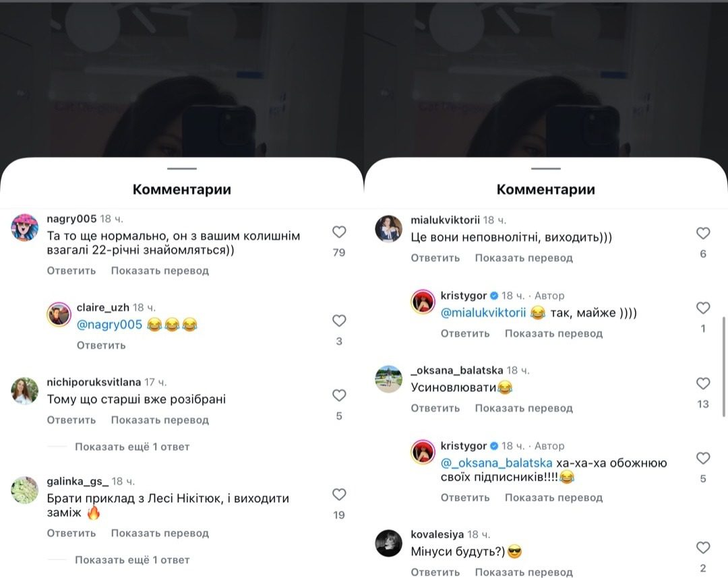Open kovalesiya's profile picture

point(389,543)
